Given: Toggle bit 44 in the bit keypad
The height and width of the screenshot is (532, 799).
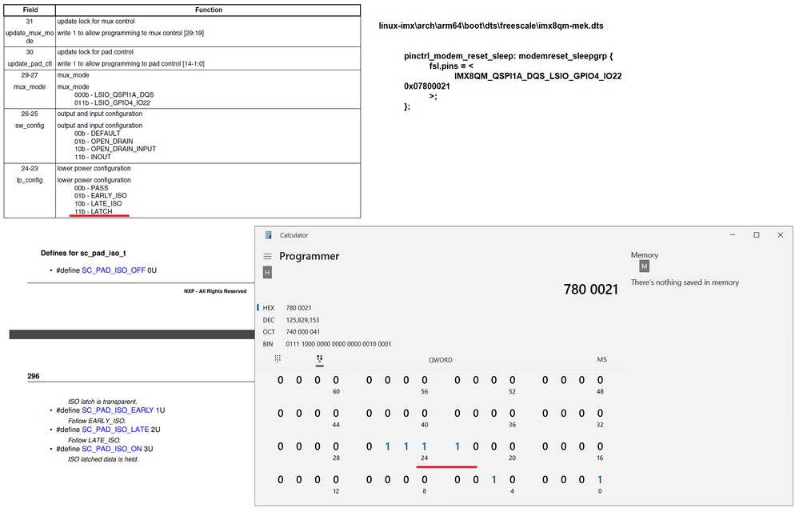Looking at the screenshot, I should click(x=336, y=414).
